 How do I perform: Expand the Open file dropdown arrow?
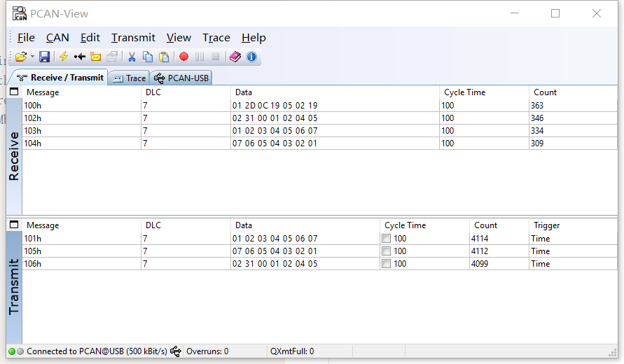tap(33, 57)
